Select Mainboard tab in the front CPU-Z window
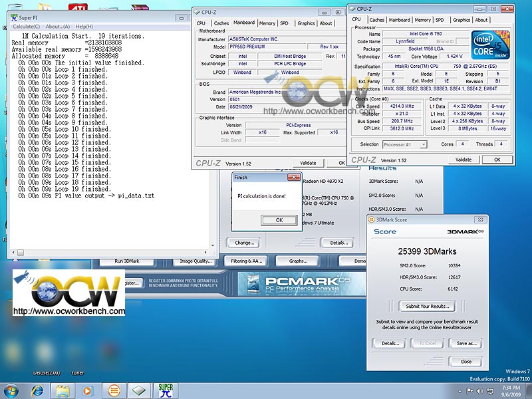The height and width of the screenshot is (399, 532). pyautogui.click(x=400, y=20)
